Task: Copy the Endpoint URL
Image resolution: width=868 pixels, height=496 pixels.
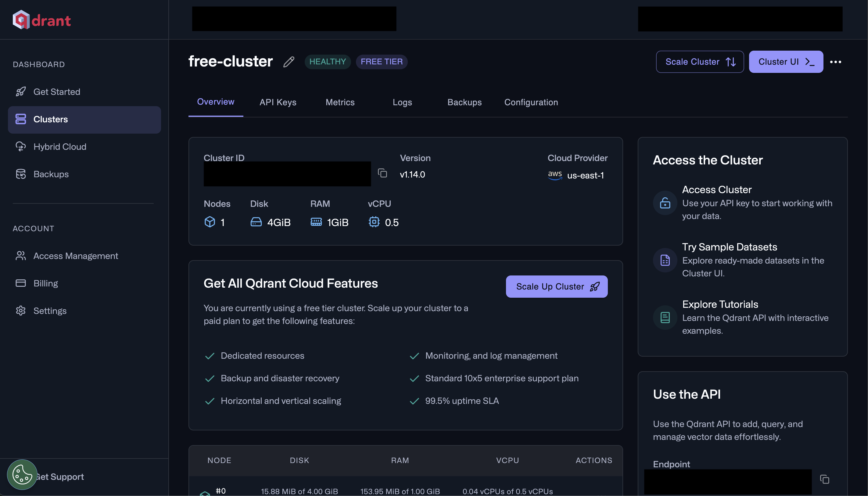Action: [824, 479]
